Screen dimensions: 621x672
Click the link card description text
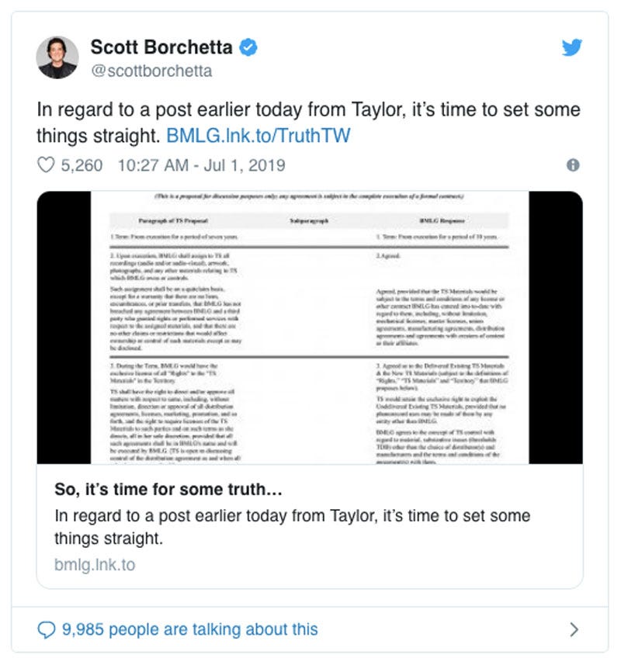tap(293, 527)
